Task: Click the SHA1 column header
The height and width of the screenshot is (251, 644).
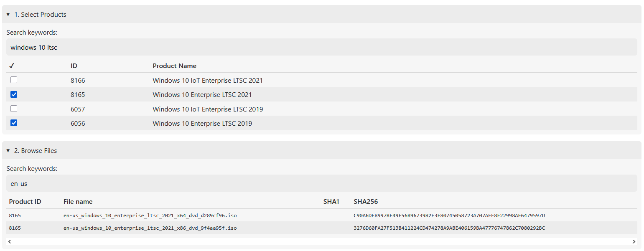Action: 331,202
